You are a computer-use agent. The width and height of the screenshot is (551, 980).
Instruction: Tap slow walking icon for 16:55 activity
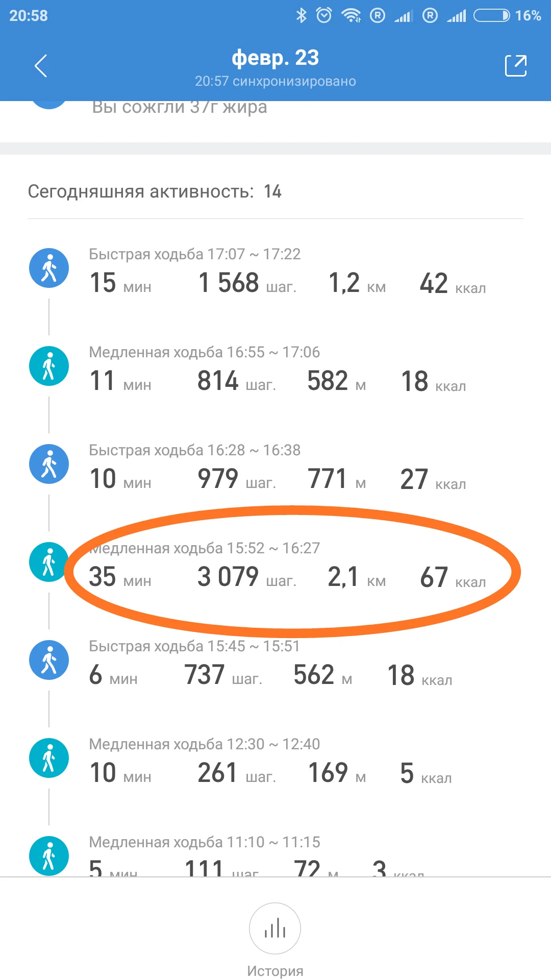[x=49, y=366]
